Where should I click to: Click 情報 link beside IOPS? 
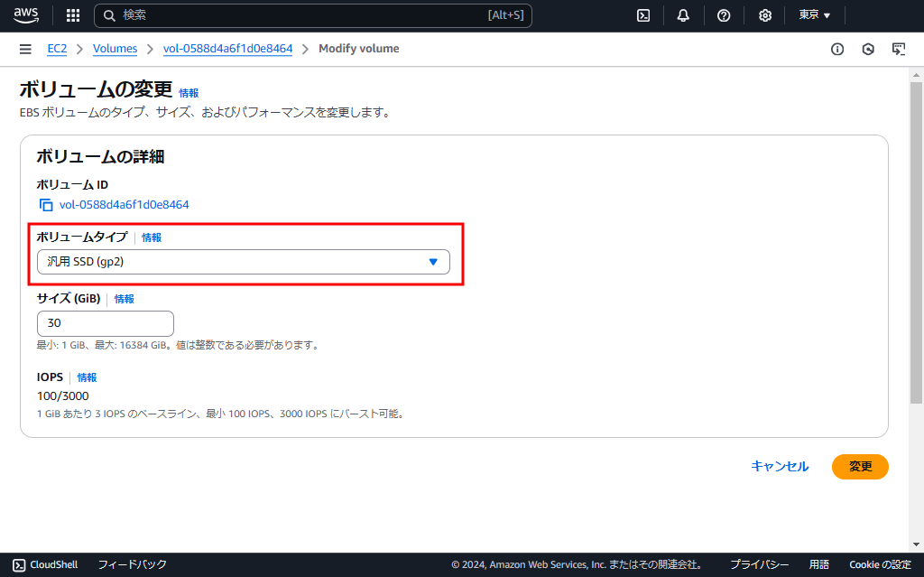pos(87,377)
